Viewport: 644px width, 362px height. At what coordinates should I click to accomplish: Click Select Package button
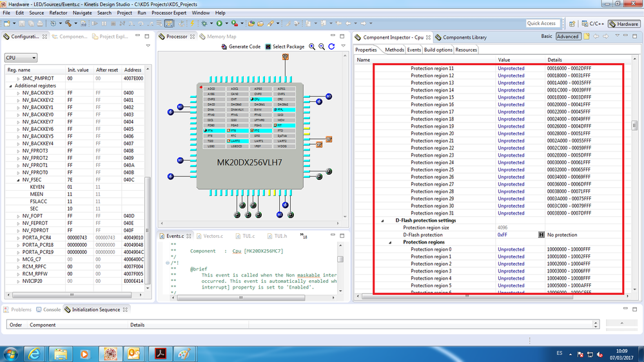[x=285, y=46]
